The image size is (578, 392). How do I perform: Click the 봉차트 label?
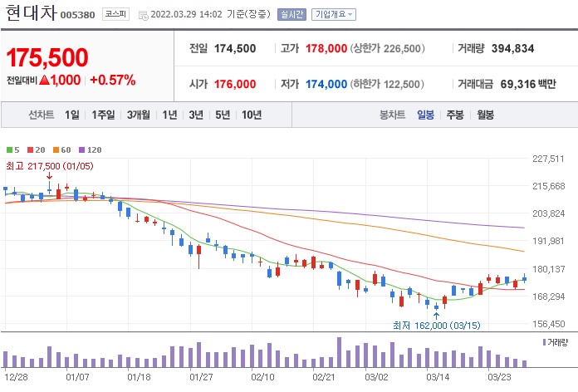392,115
